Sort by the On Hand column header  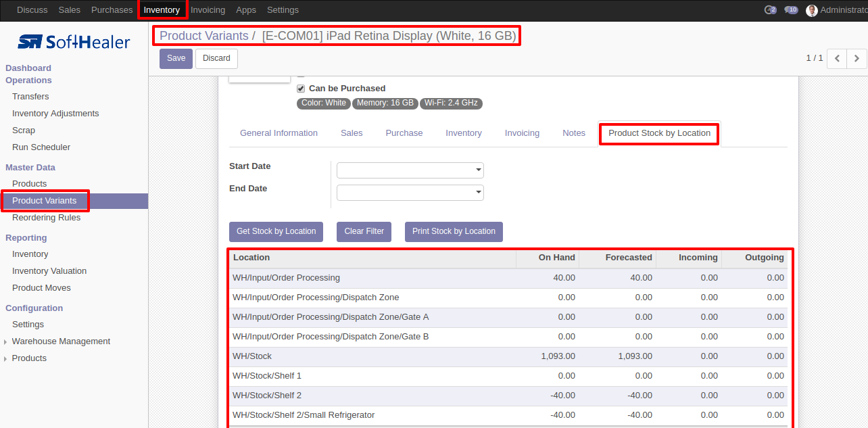pos(548,258)
